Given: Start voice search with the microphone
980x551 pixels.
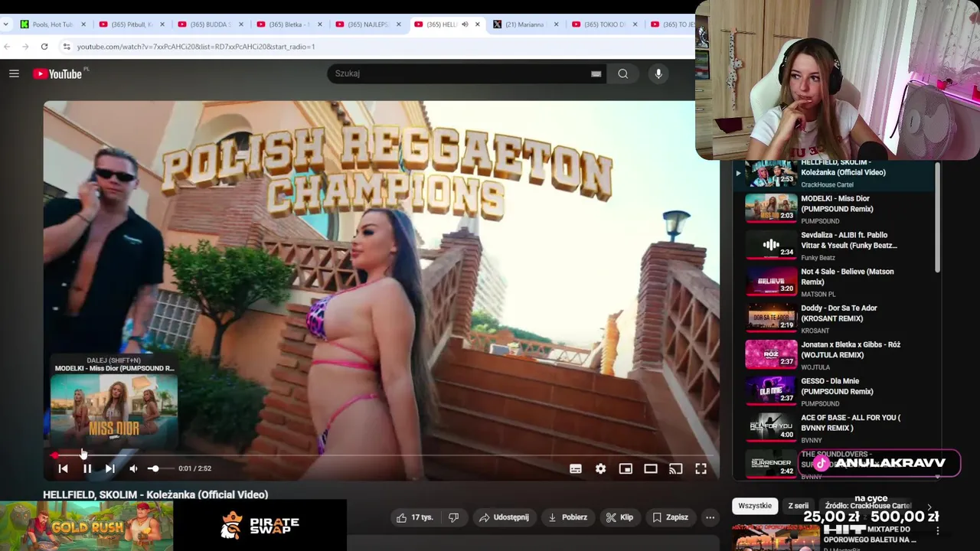Looking at the screenshot, I should [658, 73].
